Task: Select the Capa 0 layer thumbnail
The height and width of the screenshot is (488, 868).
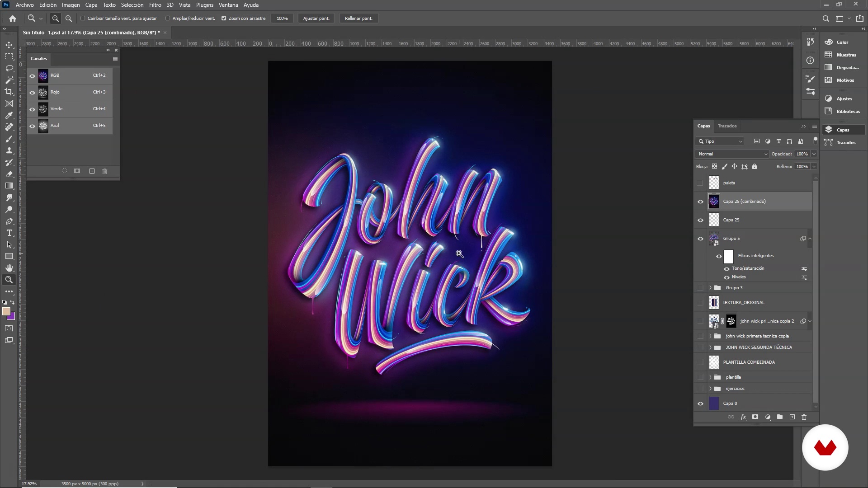Action: click(714, 404)
